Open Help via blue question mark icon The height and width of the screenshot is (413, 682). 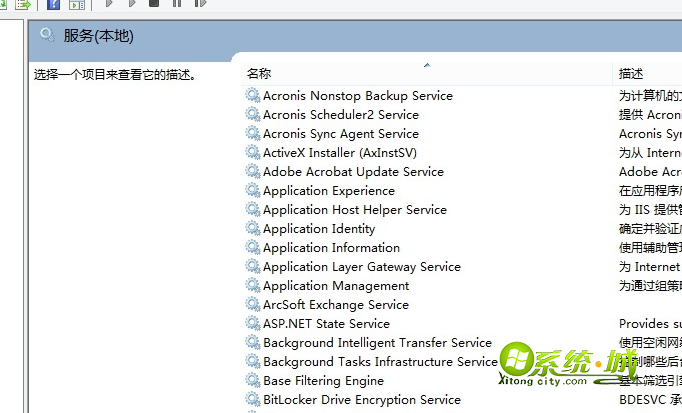(53, 4)
